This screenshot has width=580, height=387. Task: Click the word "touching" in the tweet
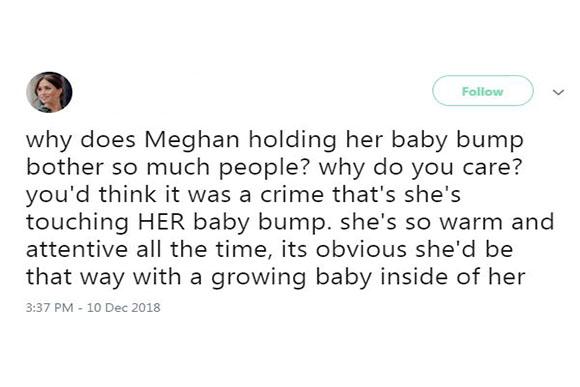click(x=77, y=223)
